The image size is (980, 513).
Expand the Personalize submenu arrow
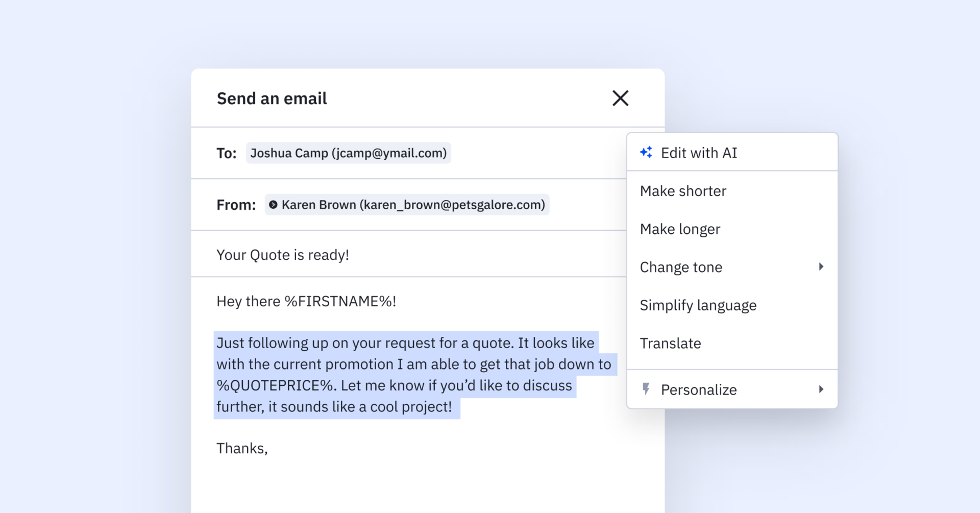pyautogui.click(x=821, y=389)
